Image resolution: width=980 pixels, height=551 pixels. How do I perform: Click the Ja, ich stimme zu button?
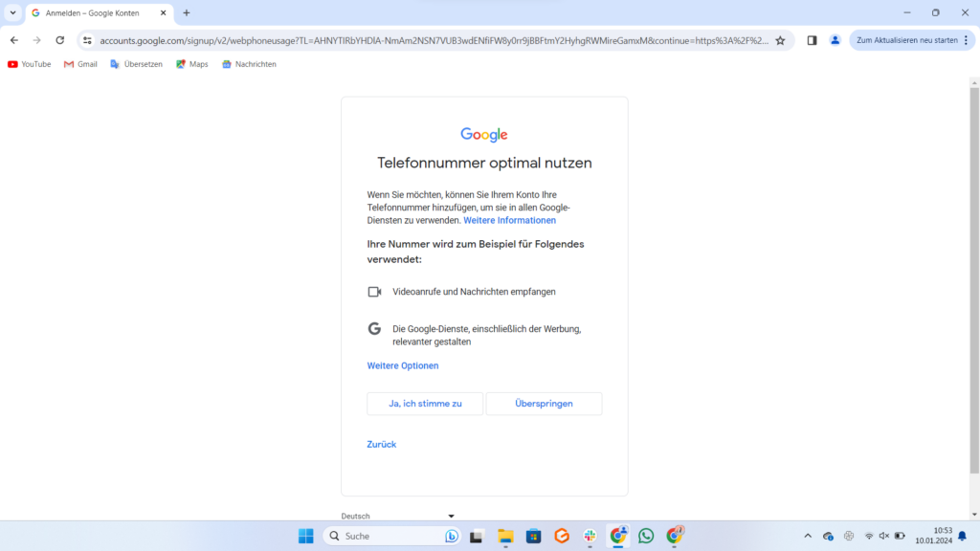tap(425, 404)
